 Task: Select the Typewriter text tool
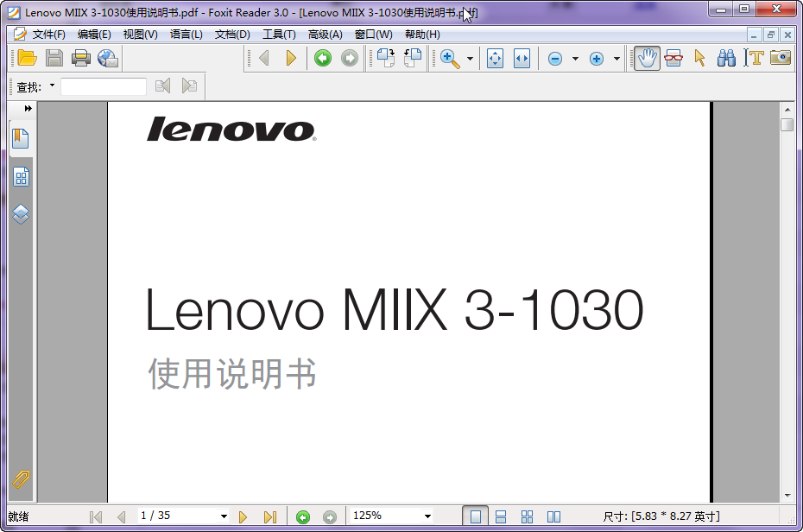point(754,58)
